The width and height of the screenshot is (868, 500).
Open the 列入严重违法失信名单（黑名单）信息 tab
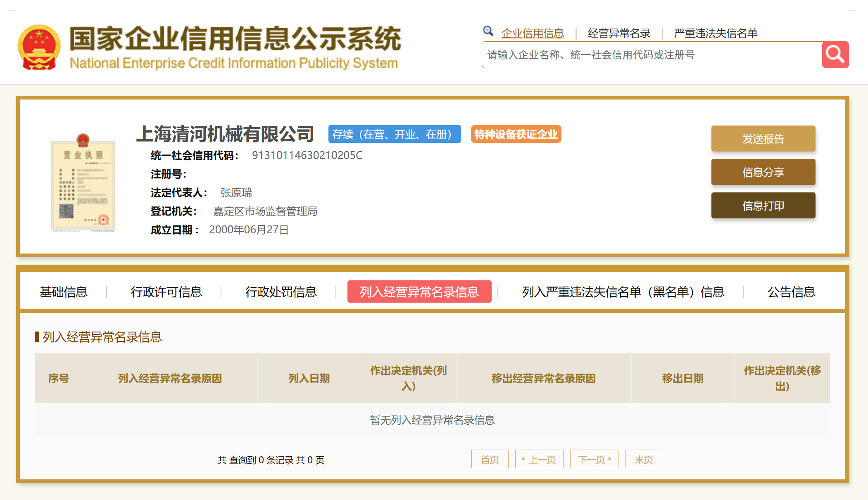pyautogui.click(x=623, y=292)
